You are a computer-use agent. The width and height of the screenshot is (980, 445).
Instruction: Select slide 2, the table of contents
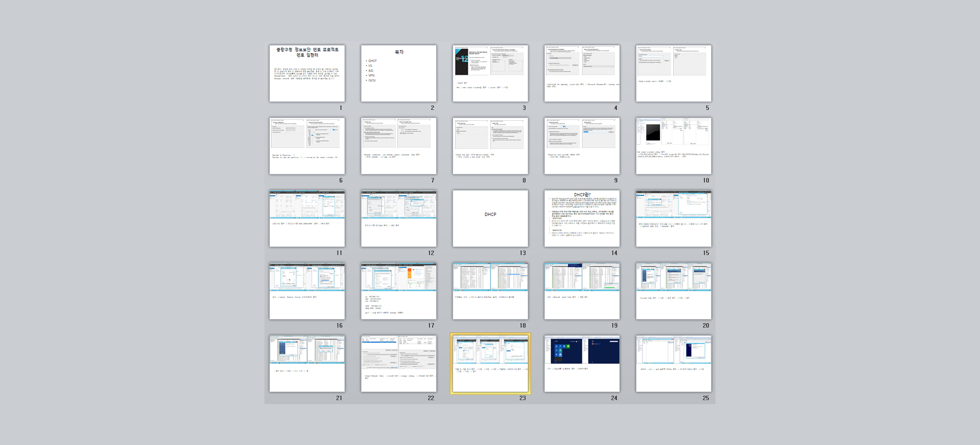[x=398, y=73]
